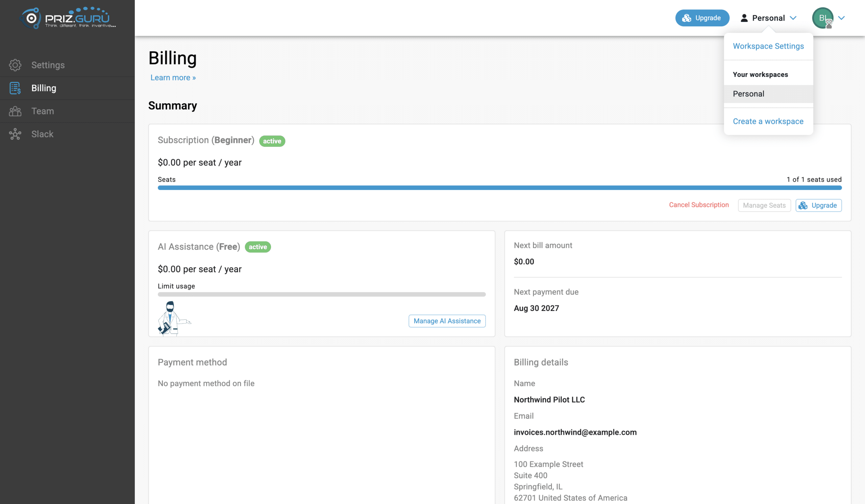Click the 'Your workspaces' heading

tap(760, 74)
